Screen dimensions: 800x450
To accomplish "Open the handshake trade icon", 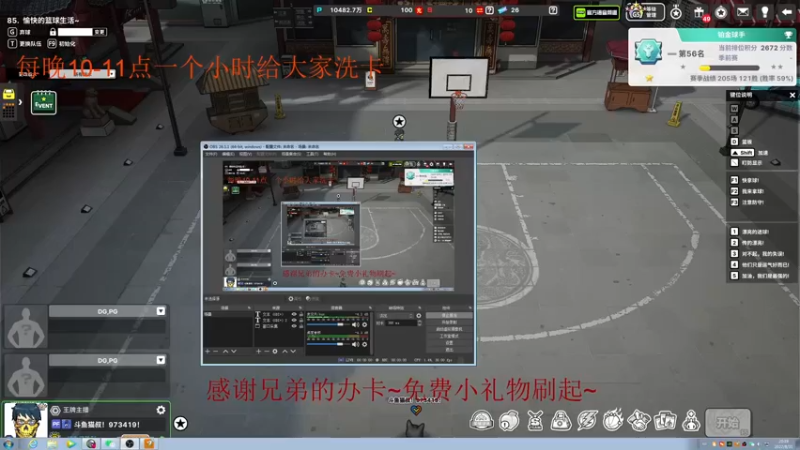I will [x=639, y=421].
